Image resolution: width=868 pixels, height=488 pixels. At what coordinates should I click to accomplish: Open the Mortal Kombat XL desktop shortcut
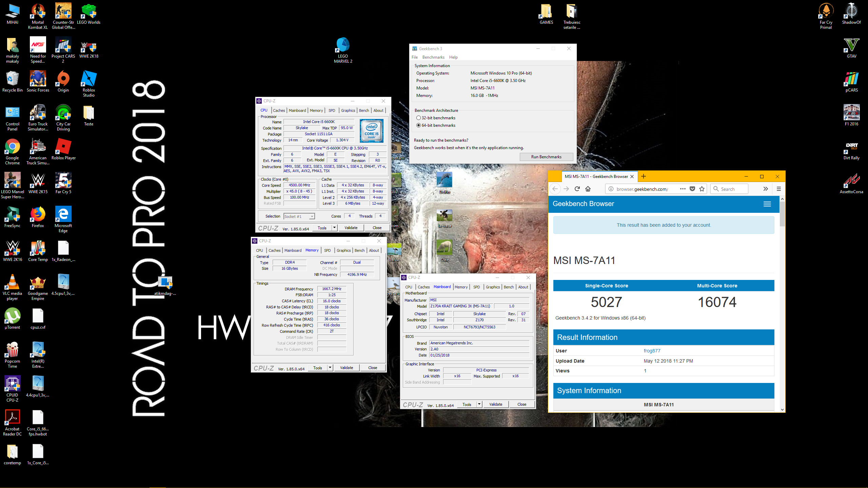pos(38,16)
